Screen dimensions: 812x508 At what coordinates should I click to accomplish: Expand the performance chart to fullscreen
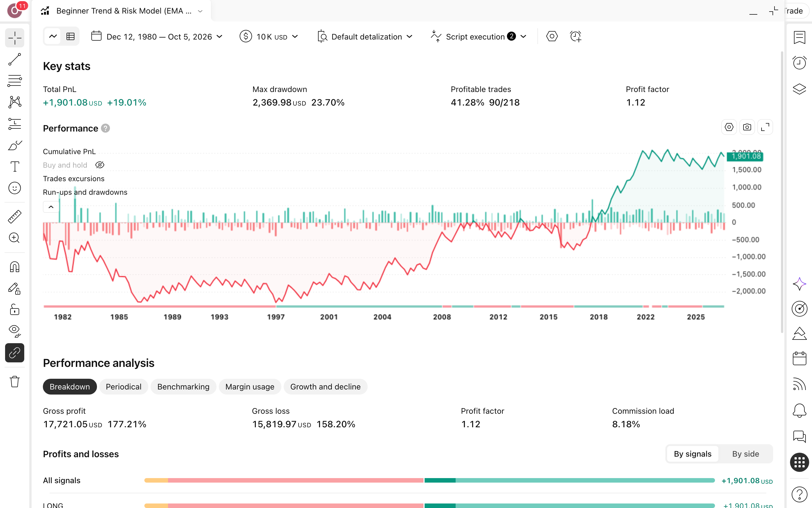pos(765,127)
